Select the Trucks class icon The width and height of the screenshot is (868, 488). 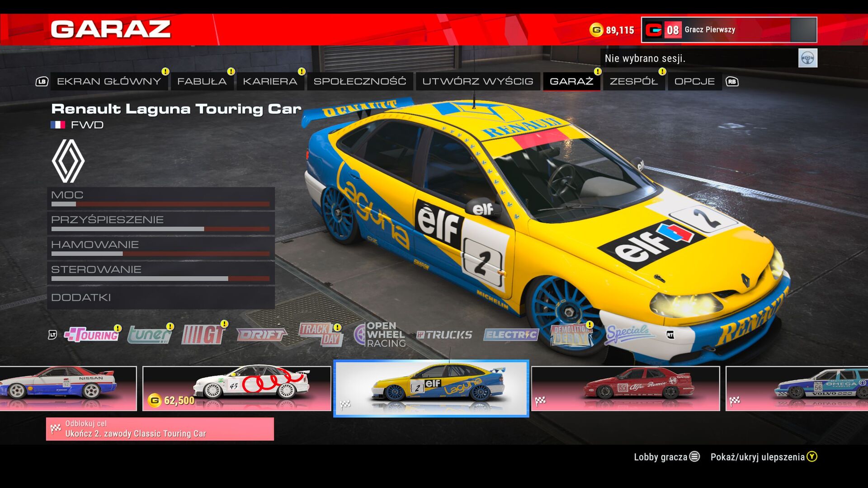(444, 335)
